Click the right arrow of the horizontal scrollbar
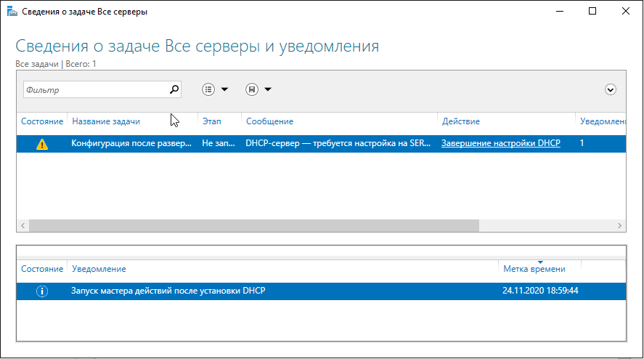Image resolution: width=644 pixels, height=359 pixels. click(621, 225)
